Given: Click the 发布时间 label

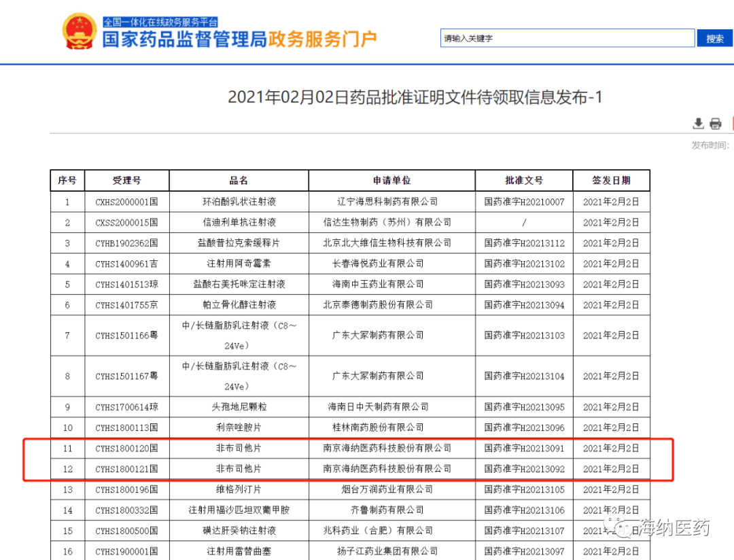Looking at the screenshot, I should 711,145.
